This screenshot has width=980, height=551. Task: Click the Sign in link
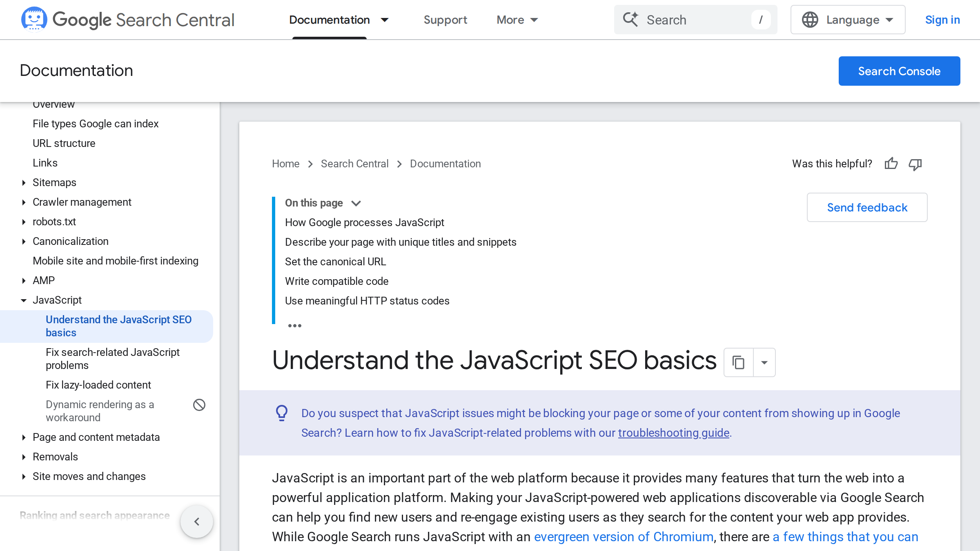pos(942,20)
